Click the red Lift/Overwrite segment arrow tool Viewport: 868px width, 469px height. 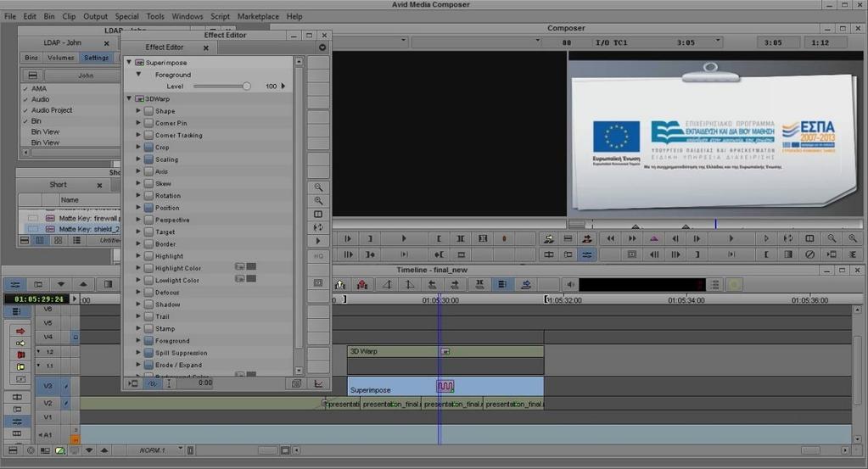point(20,331)
